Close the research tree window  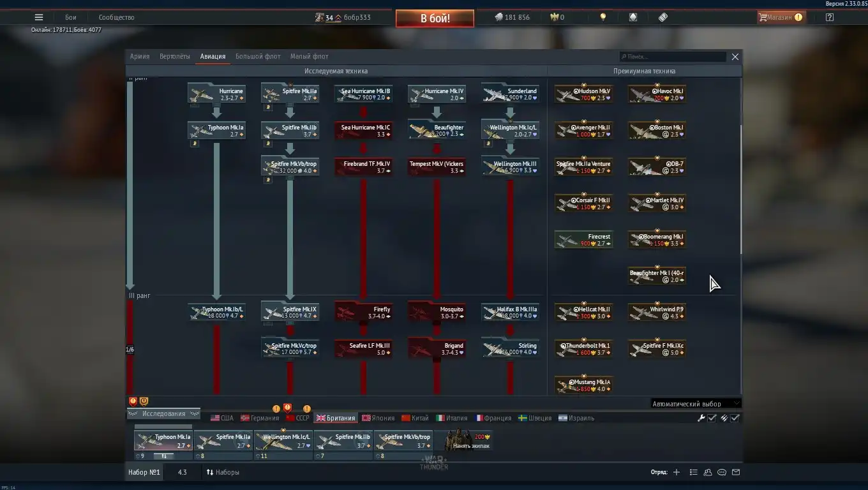click(735, 57)
